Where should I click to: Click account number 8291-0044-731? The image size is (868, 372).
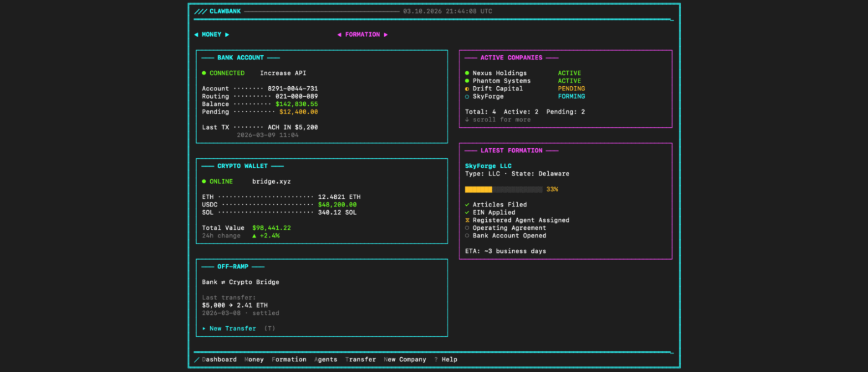click(x=293, y=89)
